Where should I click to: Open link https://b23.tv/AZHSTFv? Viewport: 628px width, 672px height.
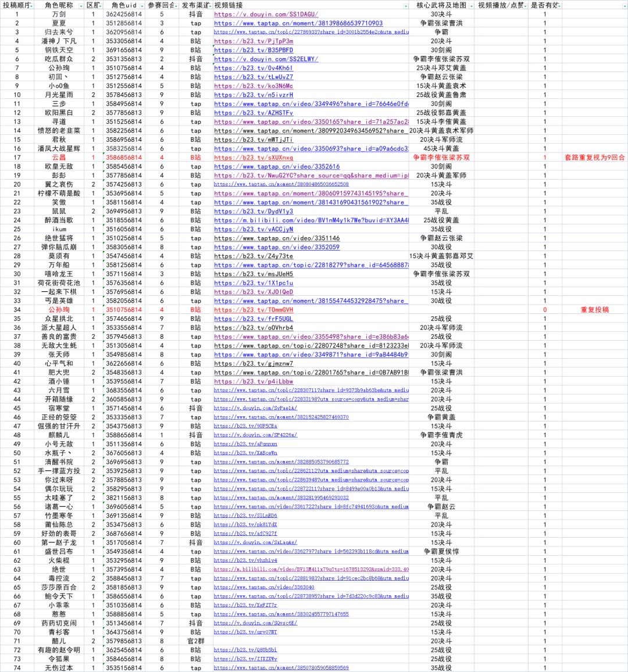(x=254, y=113)
